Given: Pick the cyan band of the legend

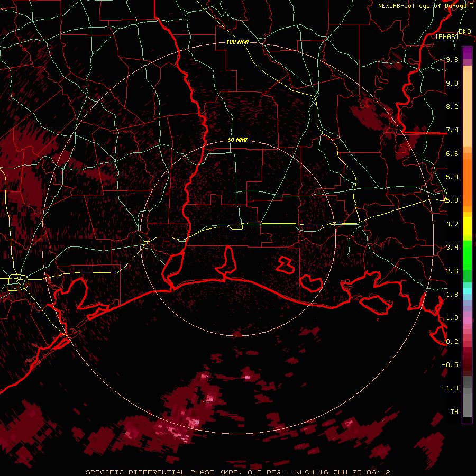Looking at the screenshot, I should [467, 291].
